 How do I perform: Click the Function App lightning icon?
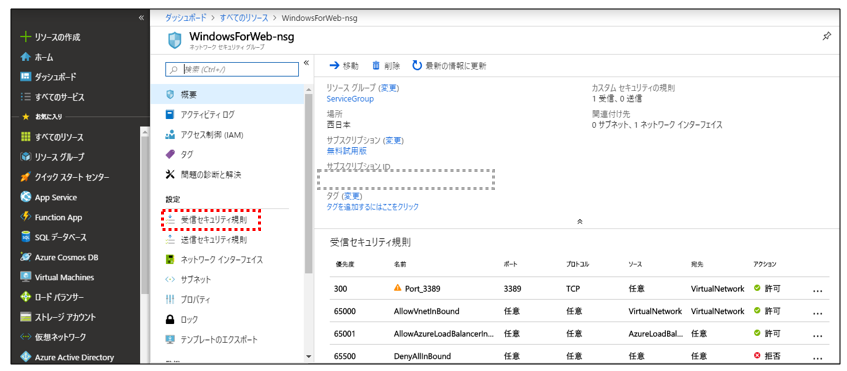pyautogui.click(x=25, y=217)
